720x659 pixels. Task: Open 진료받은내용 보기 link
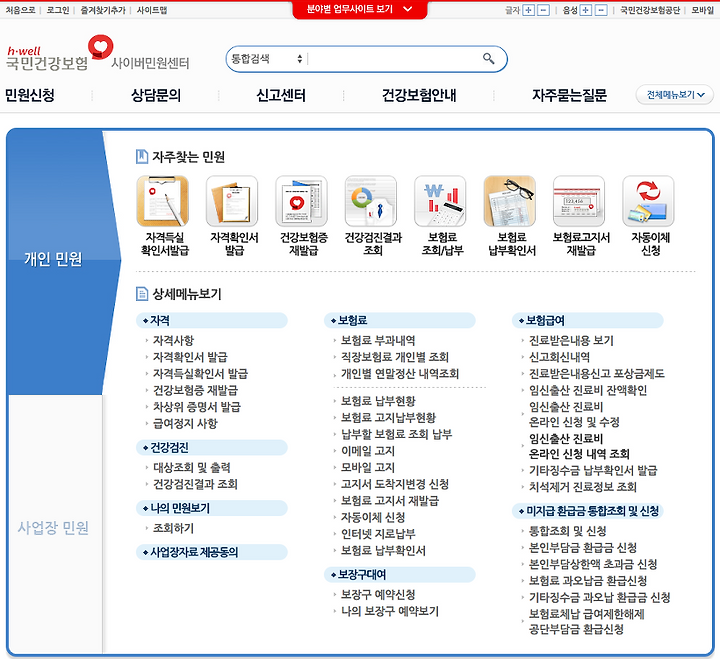pyautogui.click(x=571, y=340)
